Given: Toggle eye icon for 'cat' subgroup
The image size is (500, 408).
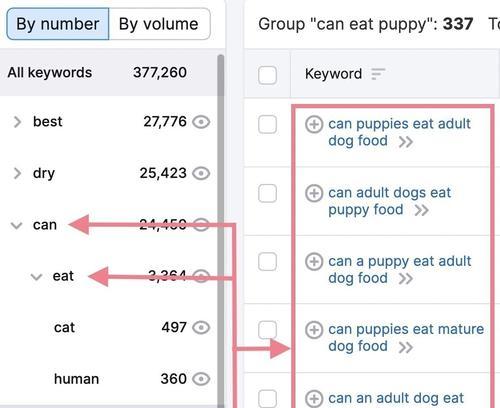Looking at the screenshot, I should tap(201, 328).
